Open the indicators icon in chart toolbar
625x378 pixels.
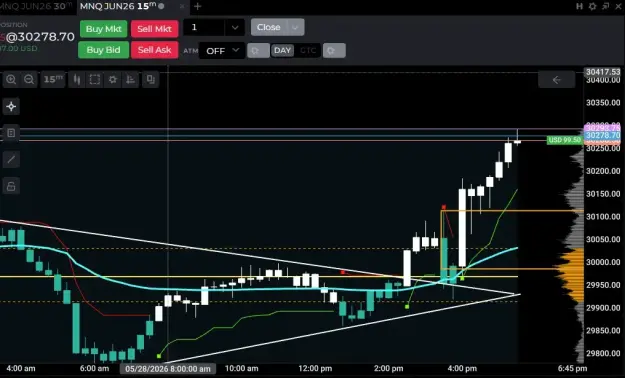(x=131, y=79)
